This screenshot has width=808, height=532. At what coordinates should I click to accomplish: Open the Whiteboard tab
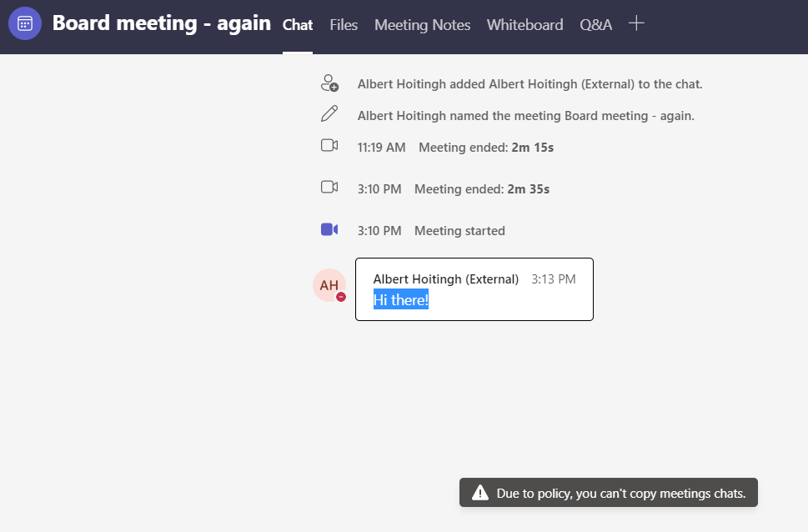(524, 25)
